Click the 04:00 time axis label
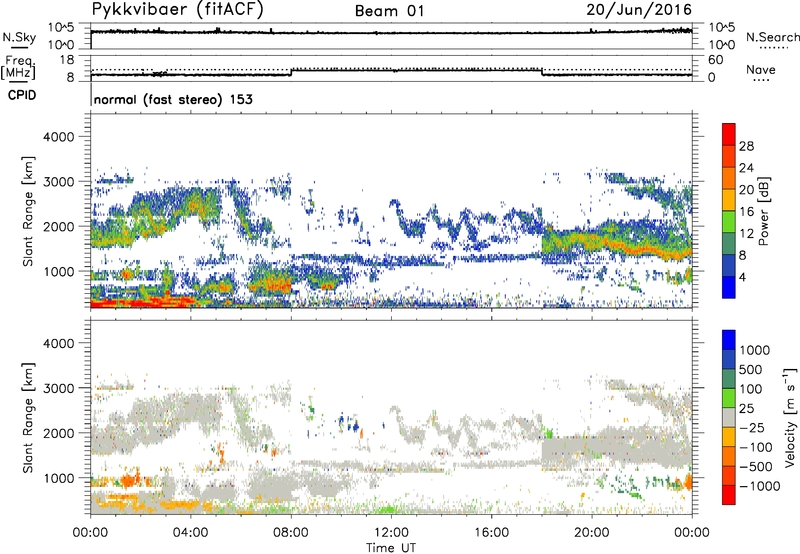The height and width of the screenshot is (554, 800). (191, 533)
